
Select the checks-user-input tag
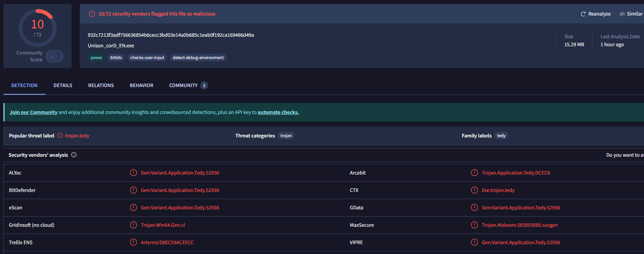[x=147, y=58]
